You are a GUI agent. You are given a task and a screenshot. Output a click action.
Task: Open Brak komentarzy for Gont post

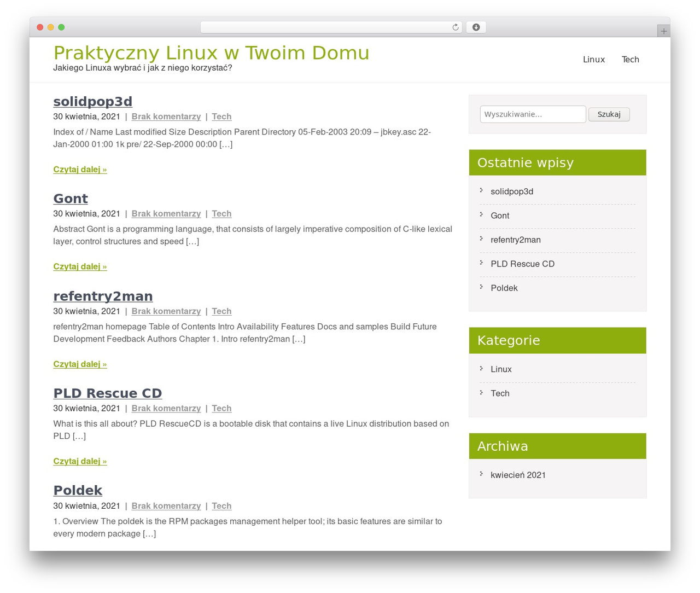pos(166,214)
